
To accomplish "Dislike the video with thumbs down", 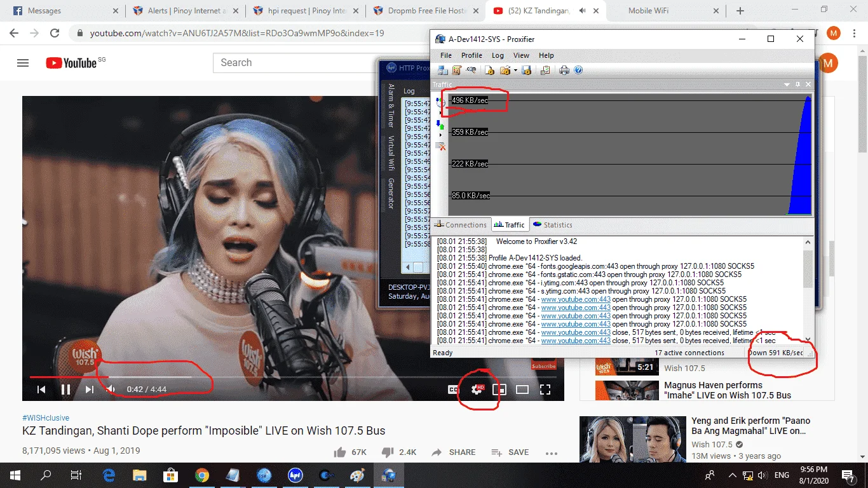I will pyautogui.click(x=398, y=452).
